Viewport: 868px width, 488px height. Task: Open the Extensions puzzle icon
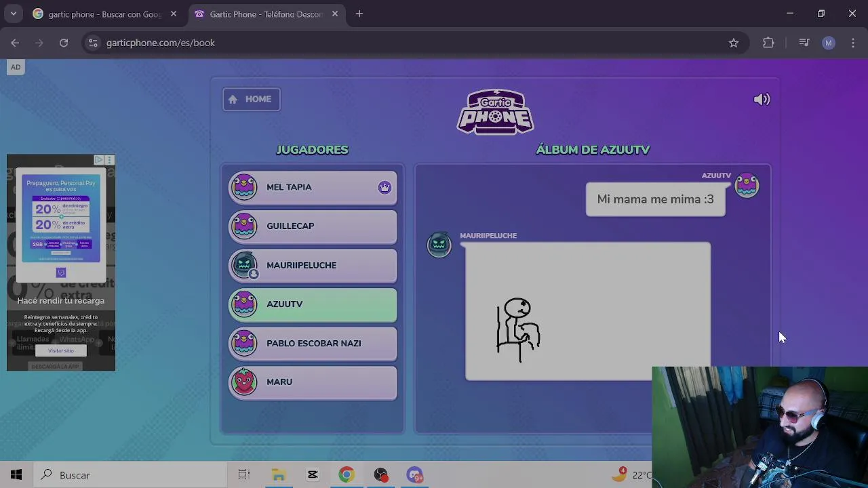coord(768,43)
